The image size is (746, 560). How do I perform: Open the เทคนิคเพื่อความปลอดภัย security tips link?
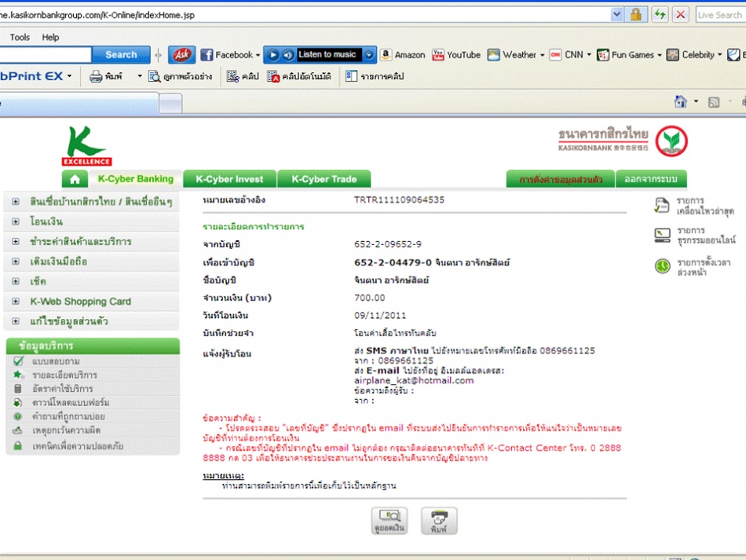[77, 446]
